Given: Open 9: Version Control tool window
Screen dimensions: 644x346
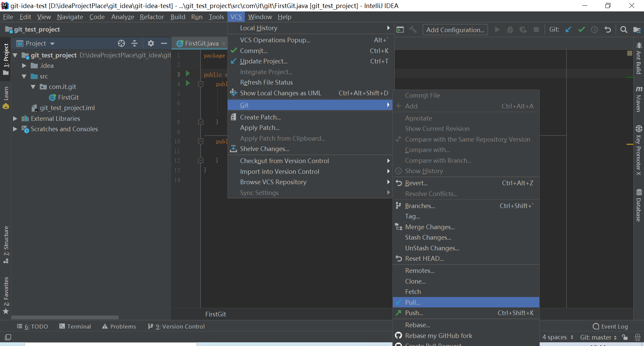Looking at the screenshot, I should pos(176,327).
